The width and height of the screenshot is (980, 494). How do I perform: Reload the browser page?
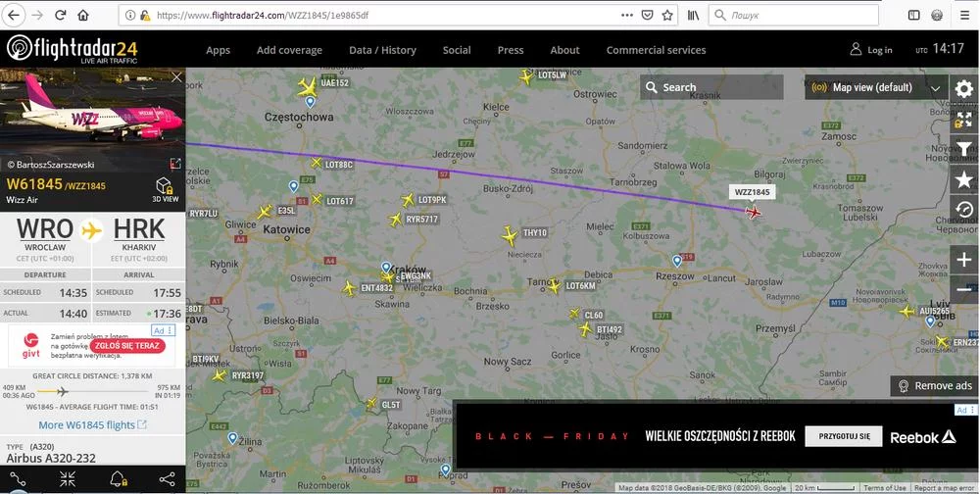61,15
